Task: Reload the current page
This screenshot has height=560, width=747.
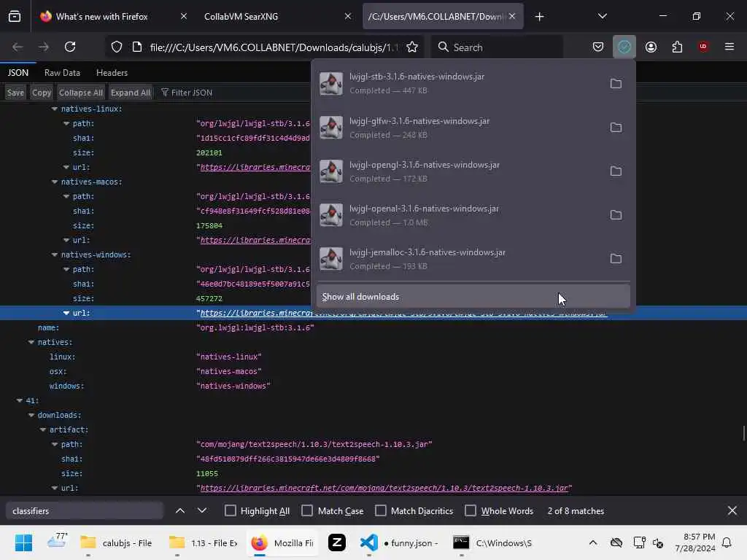Action: click(x=70, y=47)
